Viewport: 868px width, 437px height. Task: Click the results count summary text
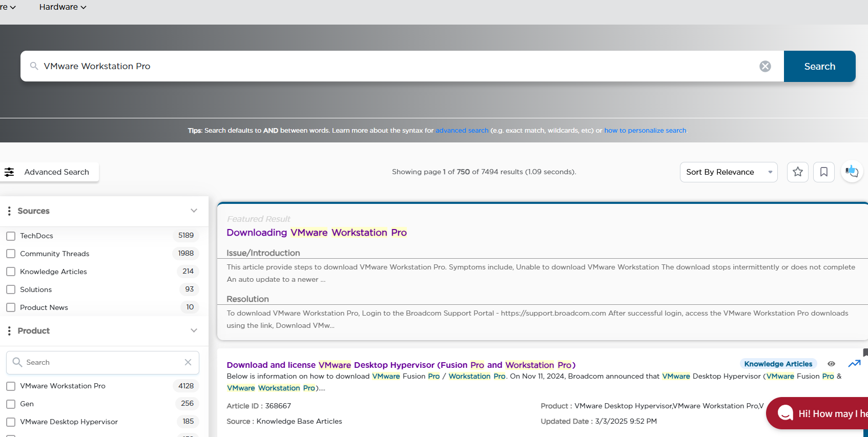[484, 172]
